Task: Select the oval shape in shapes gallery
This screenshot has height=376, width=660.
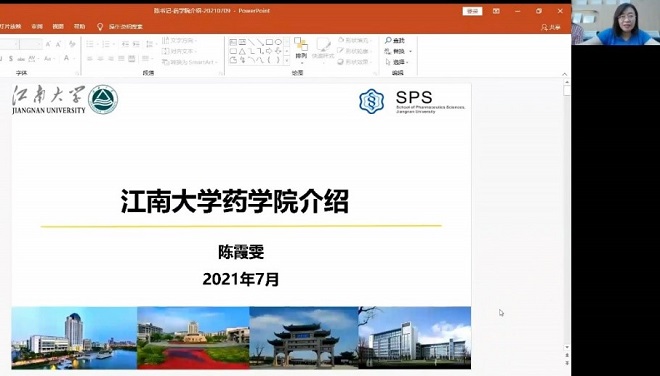Action: click(278, 42)
